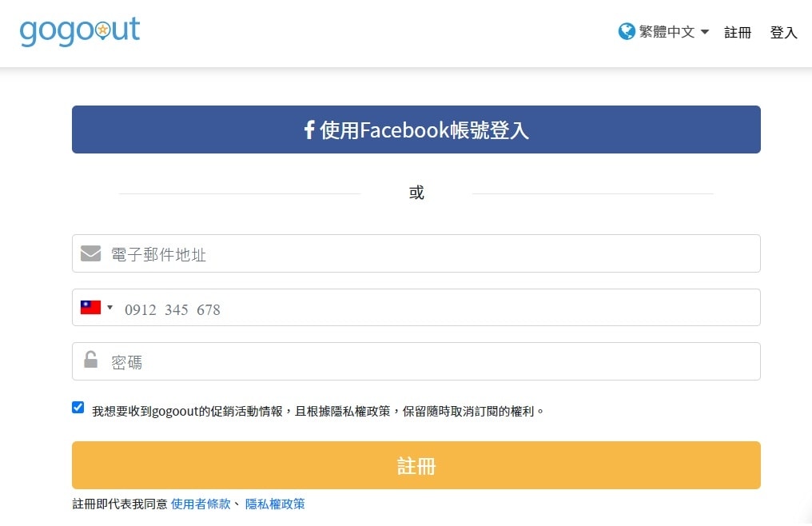
Task: Open the 註冊 menu item in header
Action: 738,32
